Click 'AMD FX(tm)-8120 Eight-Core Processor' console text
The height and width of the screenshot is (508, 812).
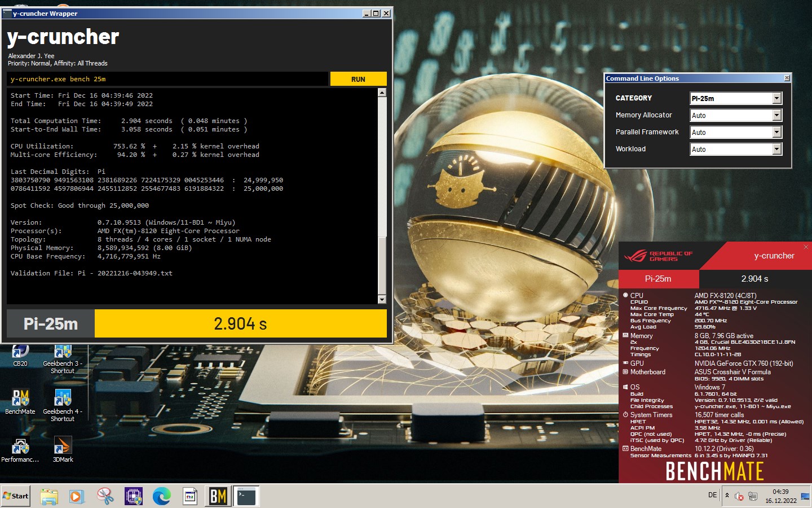click(168, 231)
